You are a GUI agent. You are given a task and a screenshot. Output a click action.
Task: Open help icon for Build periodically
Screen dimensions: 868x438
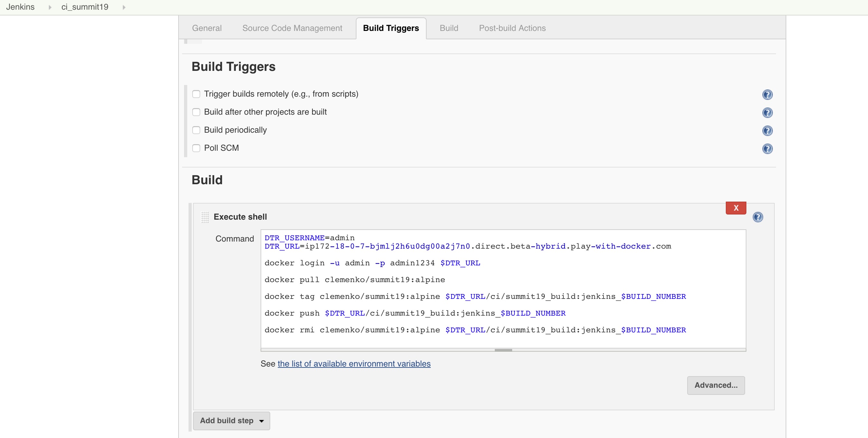pyautogui.click(x=767, y=130)
